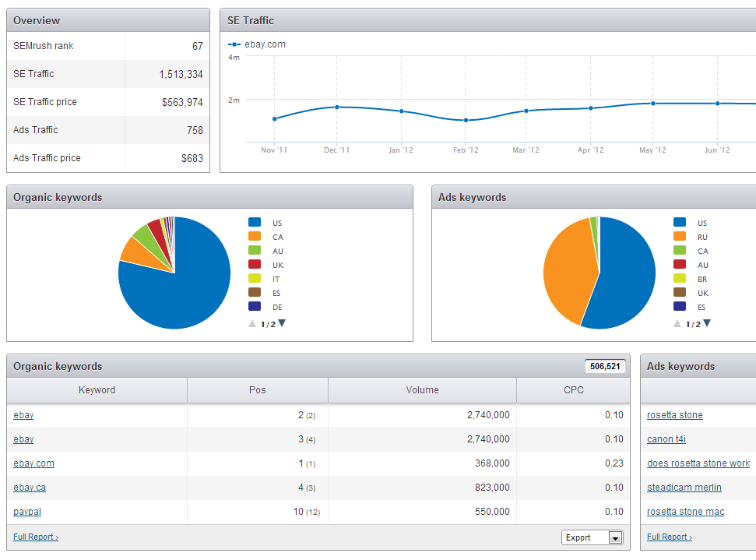Click ES dark blue swatch in Ads legend

click(680, 306)
